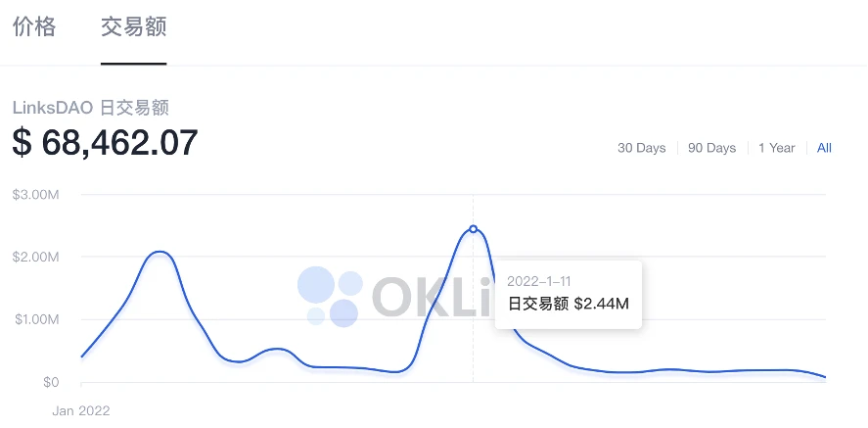This screenshot has height=428, width=868.
Task: Click the $3.00M y-axis label
Action: [x=36, y=194]
